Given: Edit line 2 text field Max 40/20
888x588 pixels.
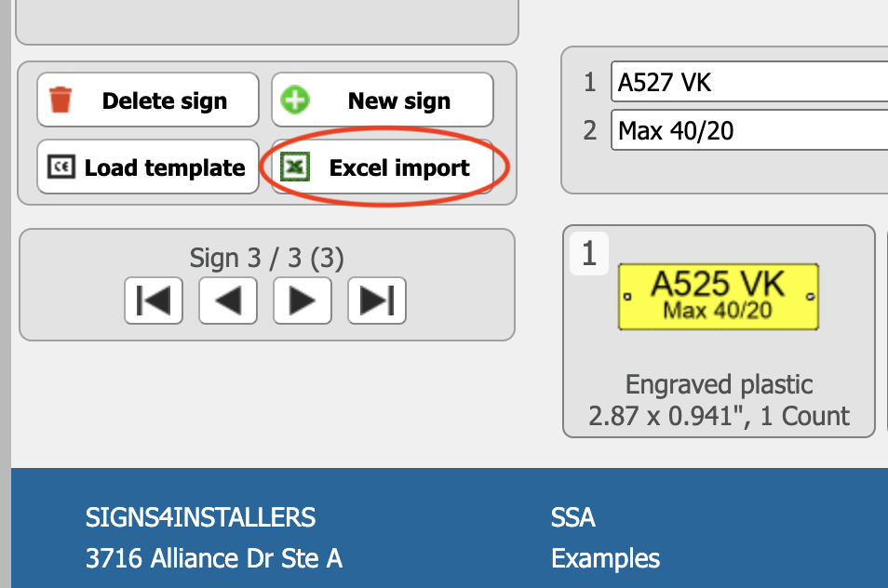Looking at the screenshot, I should 749,130.
